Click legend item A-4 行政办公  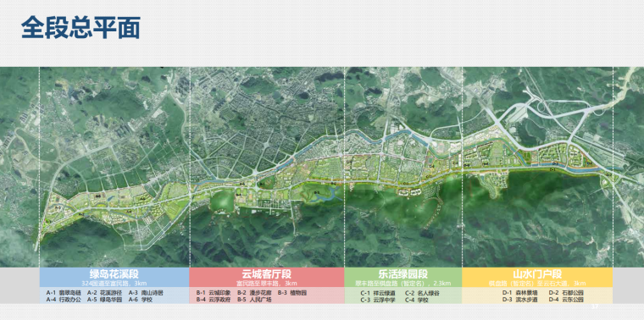pos(63,300)
